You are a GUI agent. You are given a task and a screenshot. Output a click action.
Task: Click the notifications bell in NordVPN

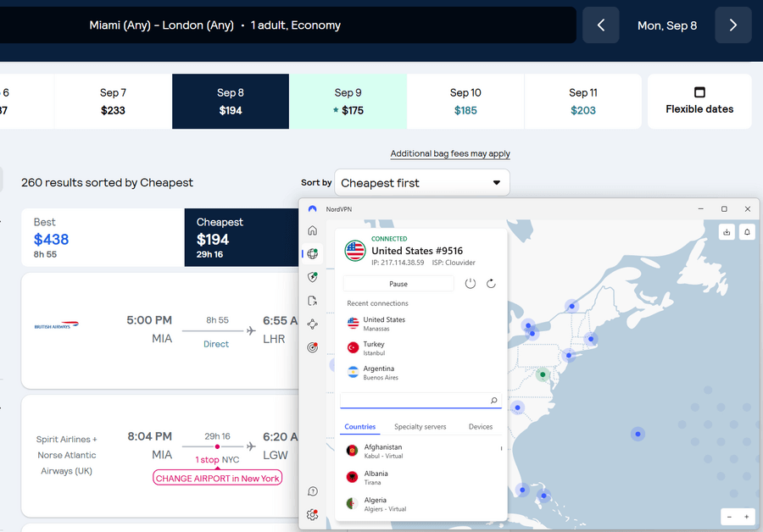click(x=747, y=232)
